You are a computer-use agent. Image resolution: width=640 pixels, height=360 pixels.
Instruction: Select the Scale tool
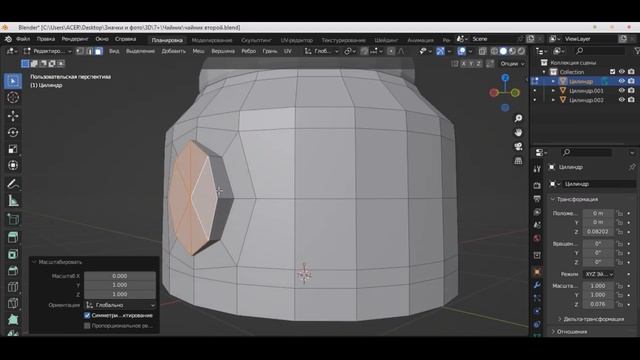click(13, 149)
